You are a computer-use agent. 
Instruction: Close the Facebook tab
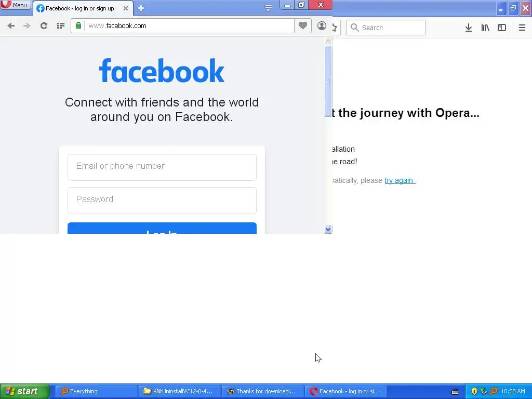click(x=126, y=8)
